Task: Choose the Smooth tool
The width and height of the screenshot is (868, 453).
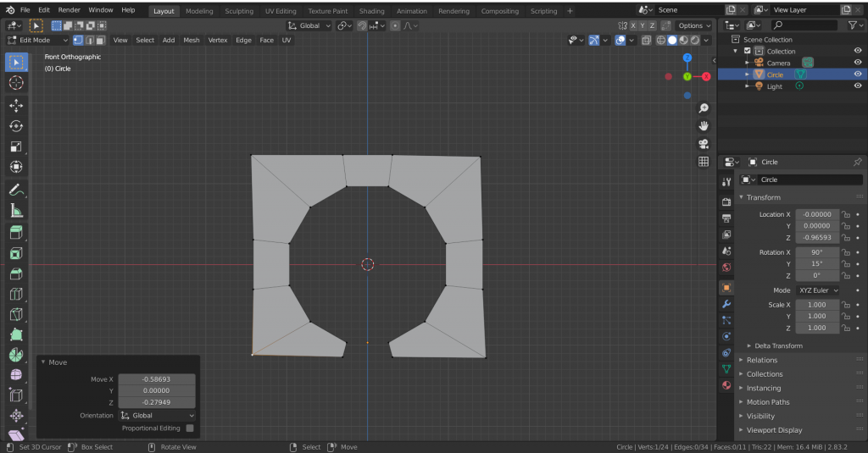Action: click(16, 375)
